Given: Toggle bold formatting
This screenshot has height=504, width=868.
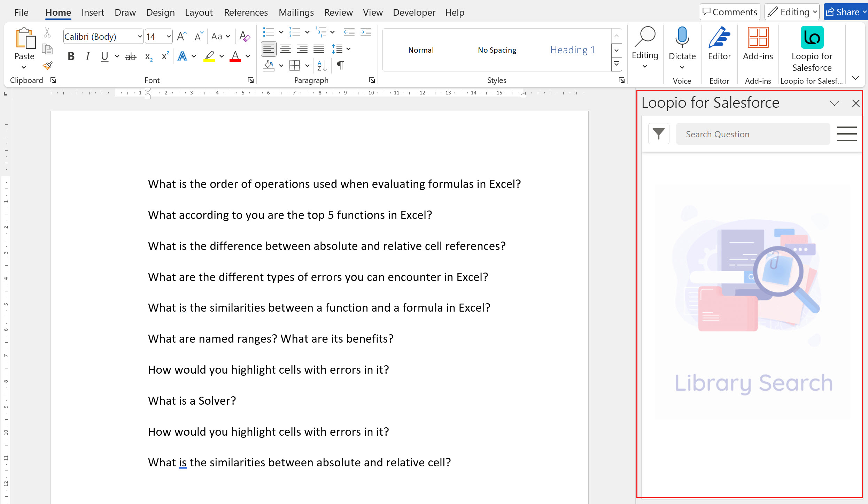Looking at the screenshot, I should pyautogui.click(x=71, y=56).
